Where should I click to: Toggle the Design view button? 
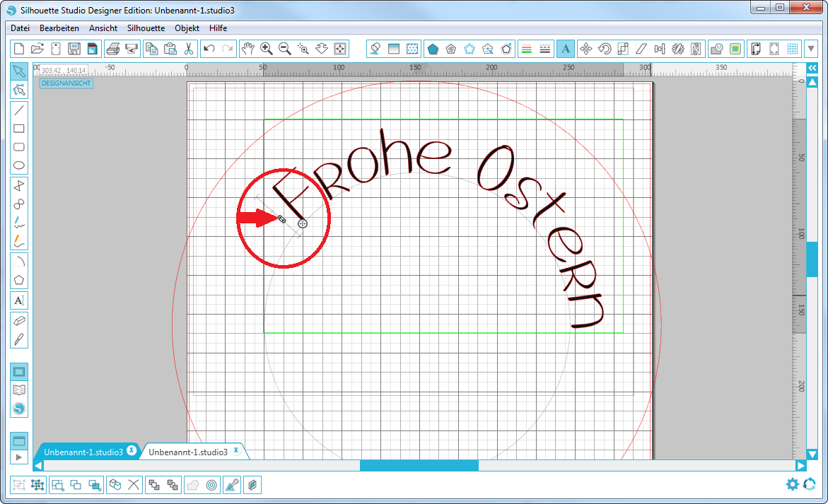pos(19,372)
